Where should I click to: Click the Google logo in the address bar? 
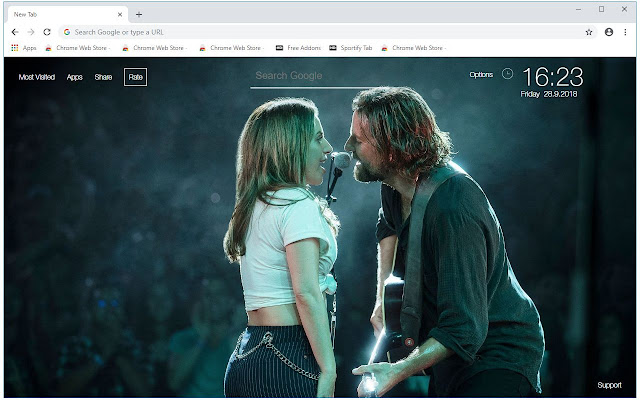coord(67,32)
